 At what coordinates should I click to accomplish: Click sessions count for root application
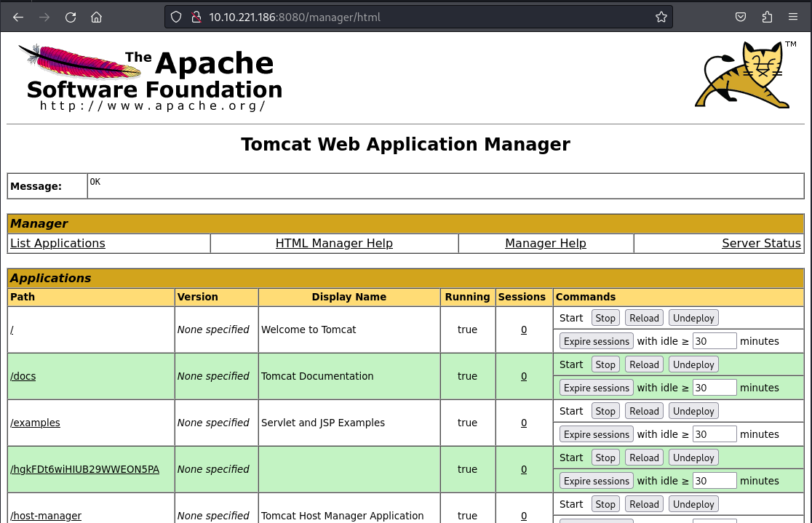(x=524, y=330)
